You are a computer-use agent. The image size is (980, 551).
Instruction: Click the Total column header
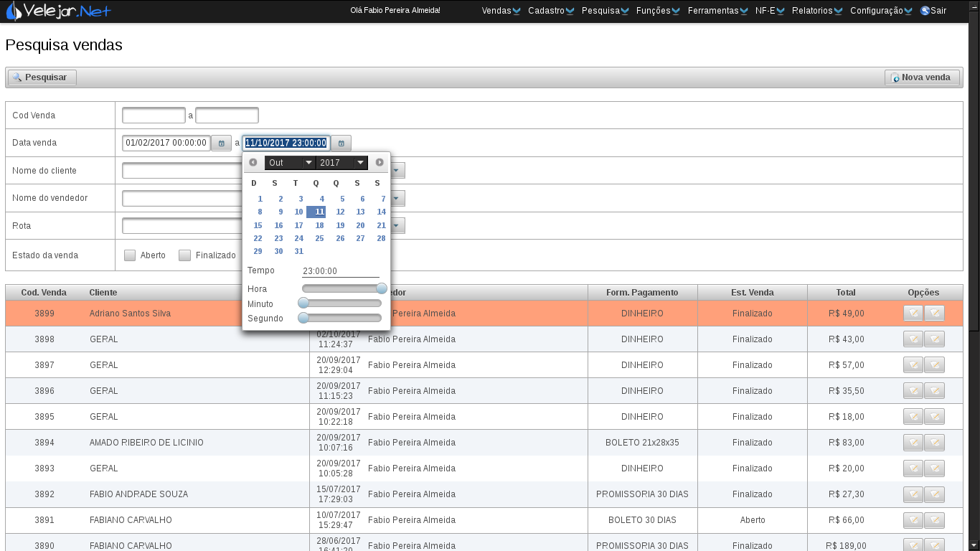click(x=846, y=293)
